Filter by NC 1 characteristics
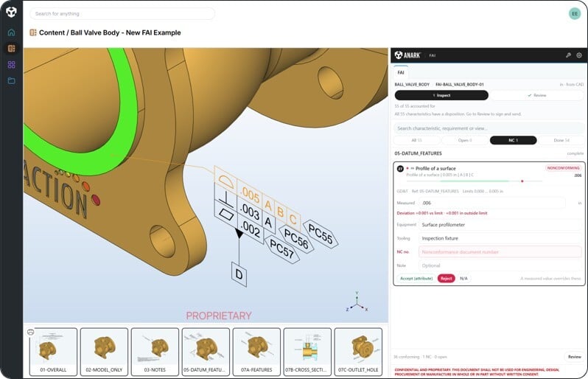Screen dimensions: 588x379 [x=514, y=140]
